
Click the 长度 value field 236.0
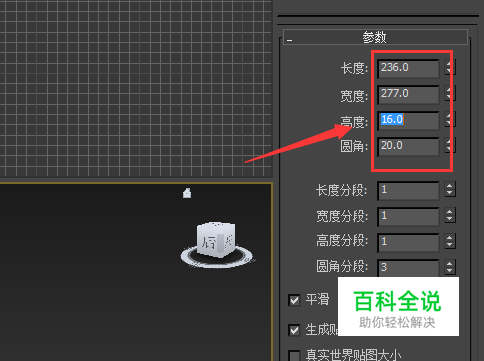(x=408, y=69)
